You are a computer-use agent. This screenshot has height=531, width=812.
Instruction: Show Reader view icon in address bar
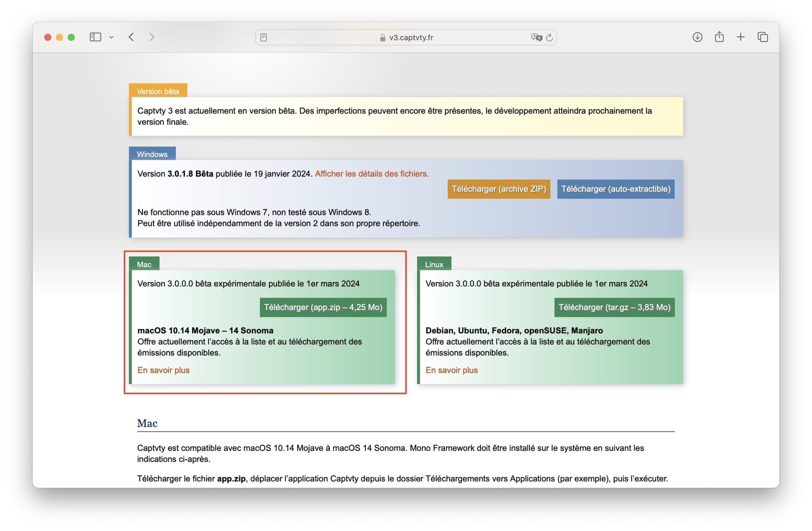pos(263,37)
